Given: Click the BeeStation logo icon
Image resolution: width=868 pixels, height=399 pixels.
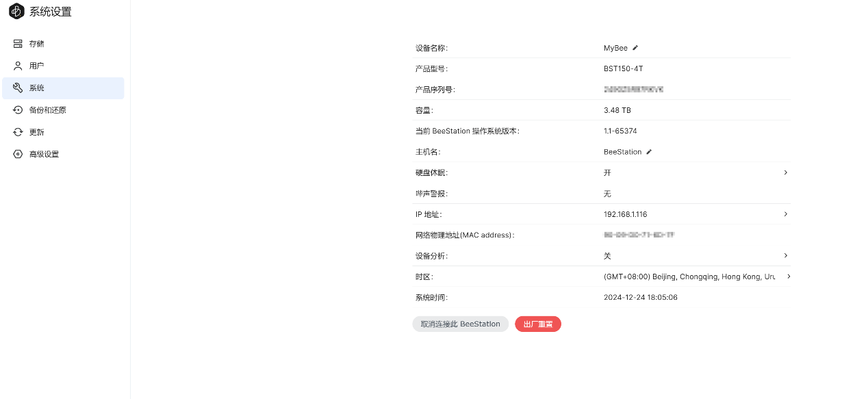Looking at the screenshot, I should [16, 12].
